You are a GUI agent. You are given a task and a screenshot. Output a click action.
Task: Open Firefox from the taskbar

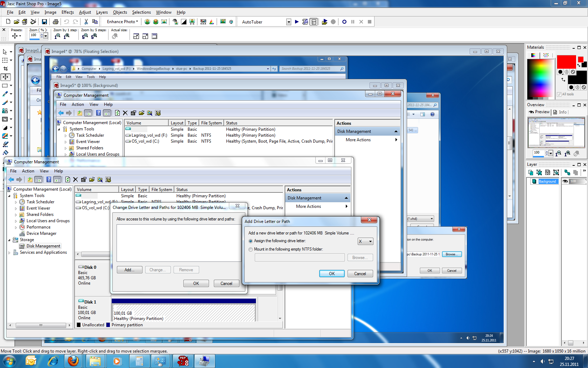73,361
